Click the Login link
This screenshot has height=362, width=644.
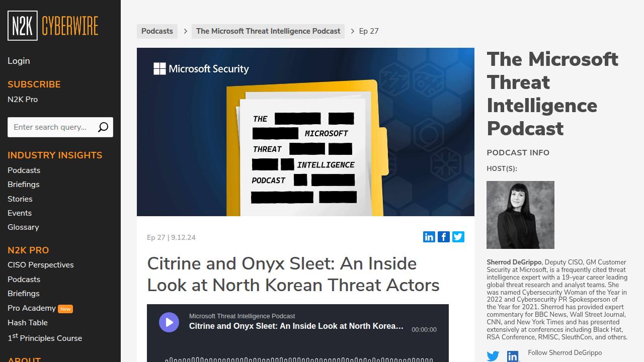19,61
